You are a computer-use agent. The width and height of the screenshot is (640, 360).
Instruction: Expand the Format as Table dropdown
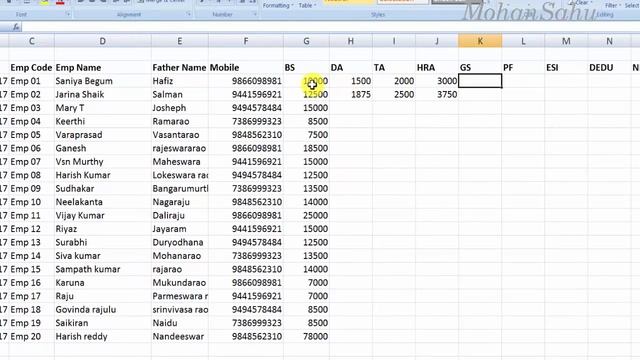307,5
